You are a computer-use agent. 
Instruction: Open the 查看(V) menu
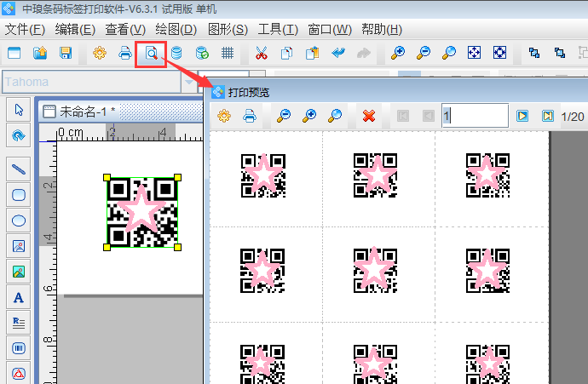[125, 29]
